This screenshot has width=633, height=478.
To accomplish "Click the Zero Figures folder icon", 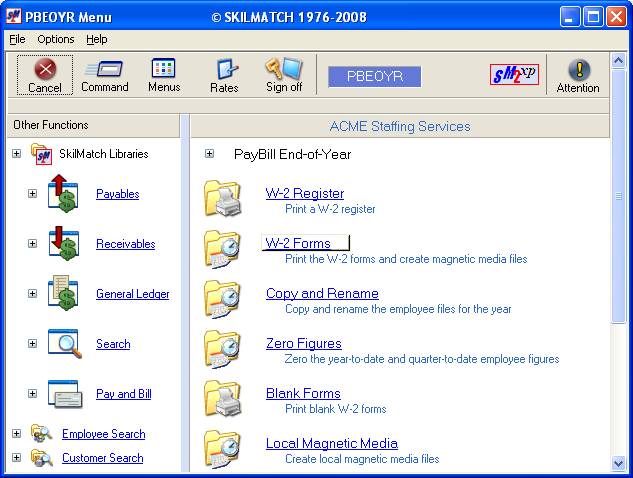I will (x=223, y=349).
